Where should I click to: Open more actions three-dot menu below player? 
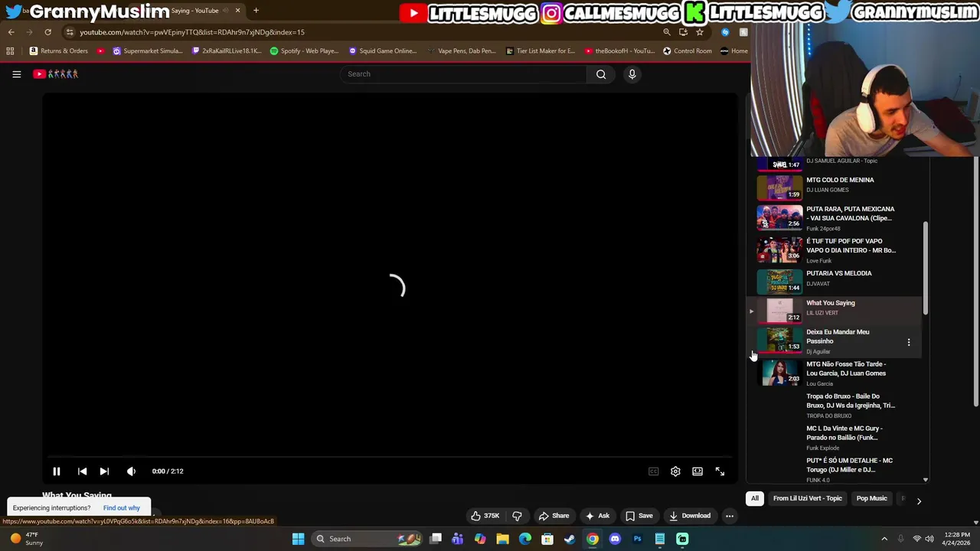tap(730, 516)
